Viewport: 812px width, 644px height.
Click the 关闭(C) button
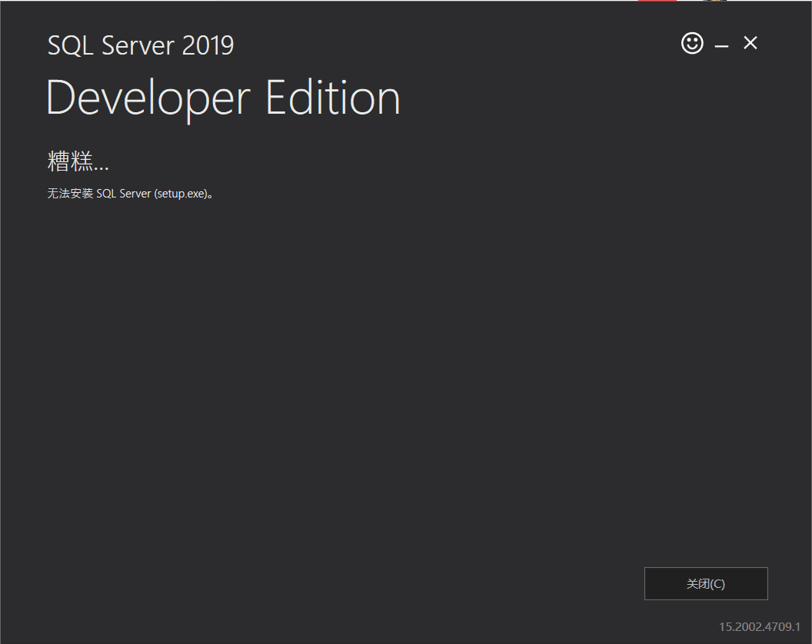(x=706, y=583)
